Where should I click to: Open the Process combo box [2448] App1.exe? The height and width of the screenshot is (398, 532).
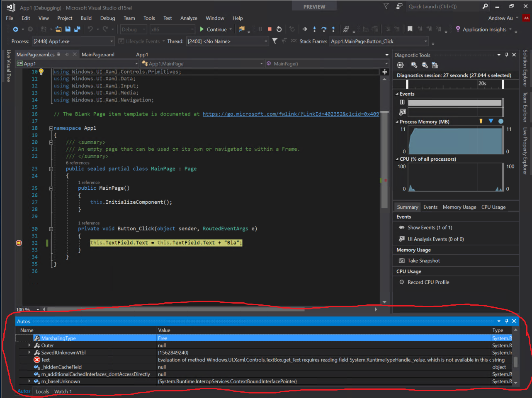pyautogui.click(x=73, y=41)
